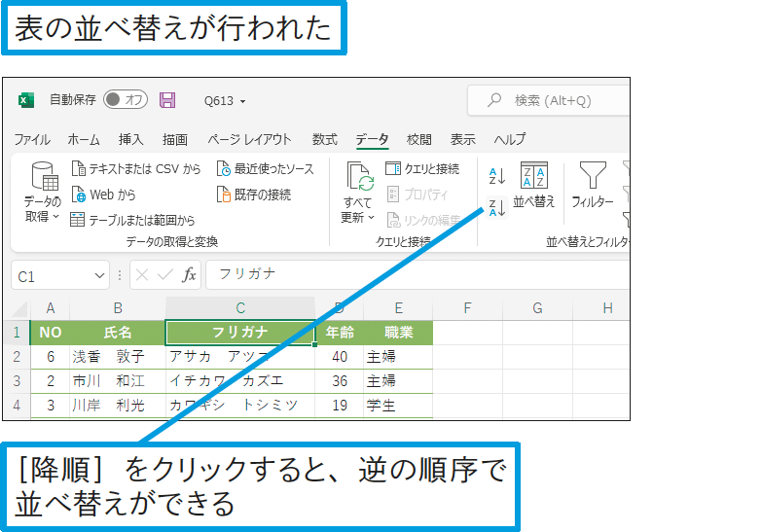The image size is (762, 532).
Task: Click the formula bar cancel X icon
Action: click(x=142, y=275)
